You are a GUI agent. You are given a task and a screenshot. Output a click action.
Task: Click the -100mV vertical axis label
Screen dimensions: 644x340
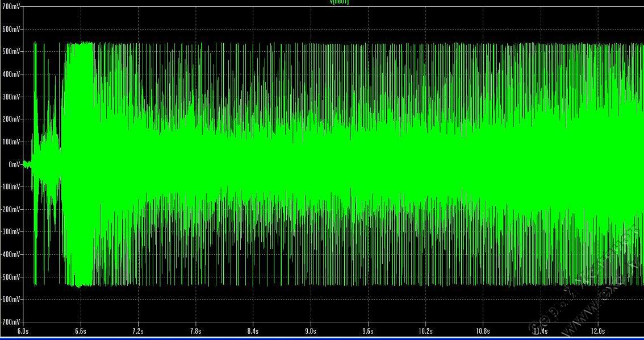tap(10, 186)
